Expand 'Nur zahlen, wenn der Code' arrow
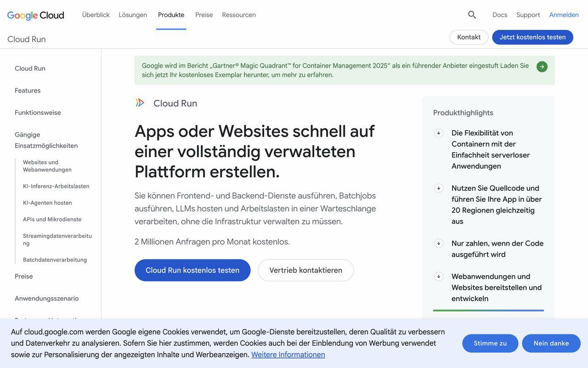Image resolution: width=588 pixels, height=368 pixels. pos(439,243)
